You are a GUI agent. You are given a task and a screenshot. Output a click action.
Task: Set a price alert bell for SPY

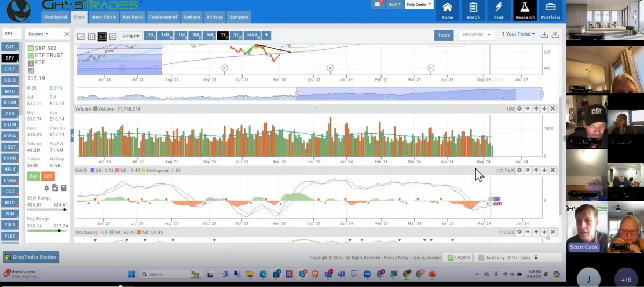click(x=47, y=188)
